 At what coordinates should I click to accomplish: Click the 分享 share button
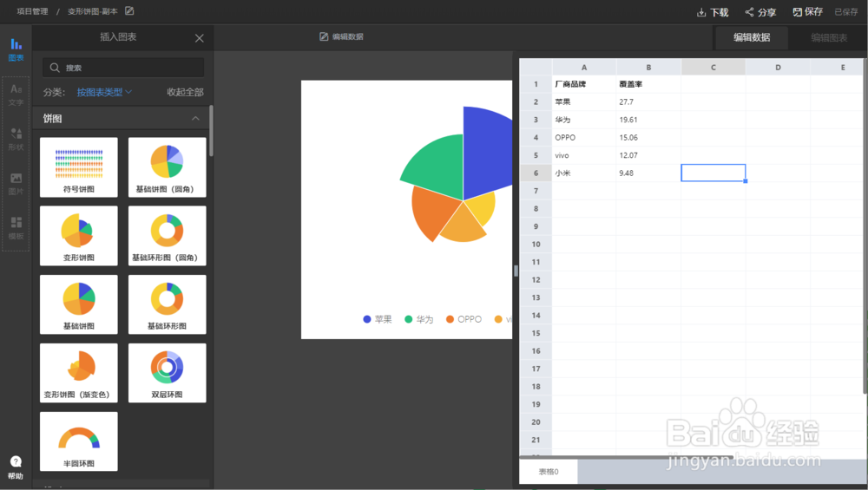coord(760,12)
